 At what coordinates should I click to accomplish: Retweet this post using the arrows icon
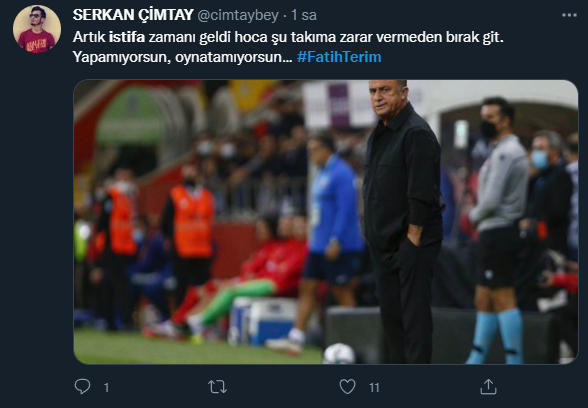point(218,387)
